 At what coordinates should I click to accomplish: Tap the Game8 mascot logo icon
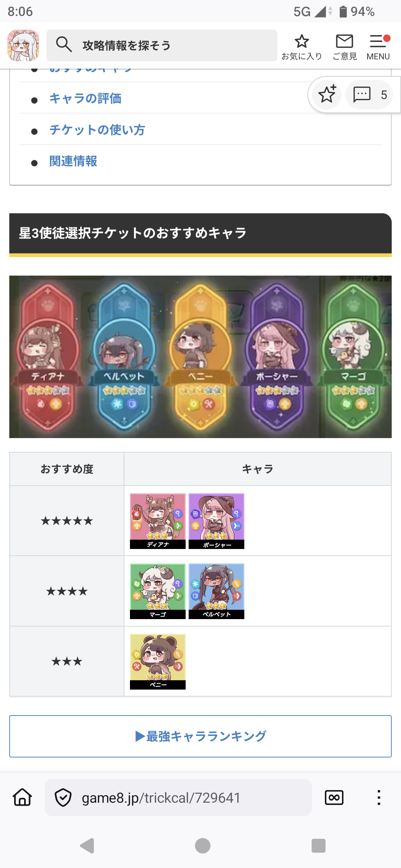[23, 45]
